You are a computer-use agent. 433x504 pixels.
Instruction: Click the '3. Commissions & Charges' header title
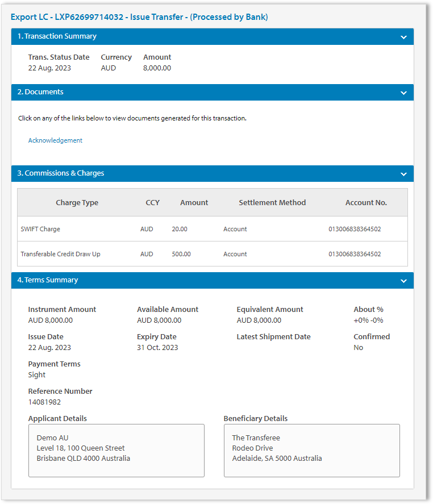click(x=61, y=173)
